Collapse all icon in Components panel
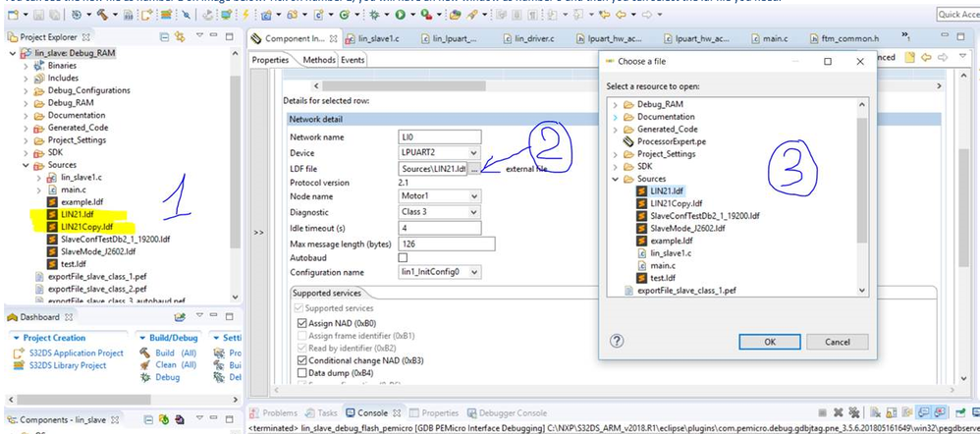Image resolution: width=980 pixels, height=434 pixels. (x=148, y=419)
